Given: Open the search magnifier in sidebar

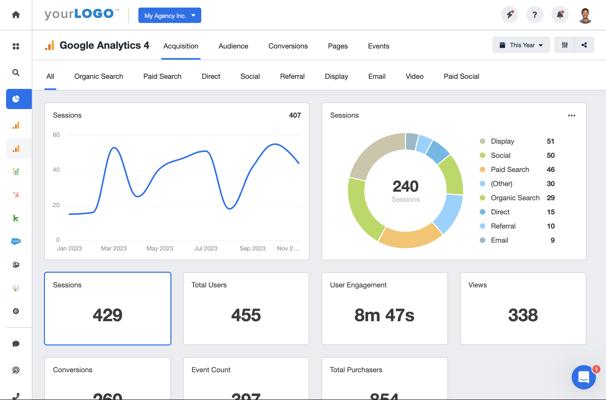Looking at the screenshot, I should coord(16,73).
